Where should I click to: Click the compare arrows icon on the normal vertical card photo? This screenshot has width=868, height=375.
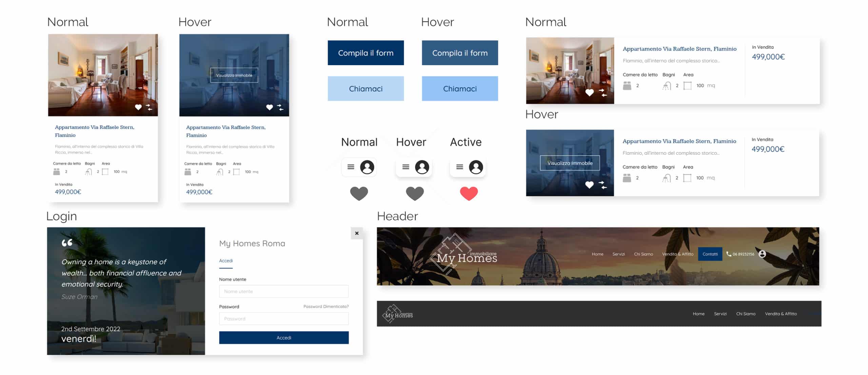[149, 107]
